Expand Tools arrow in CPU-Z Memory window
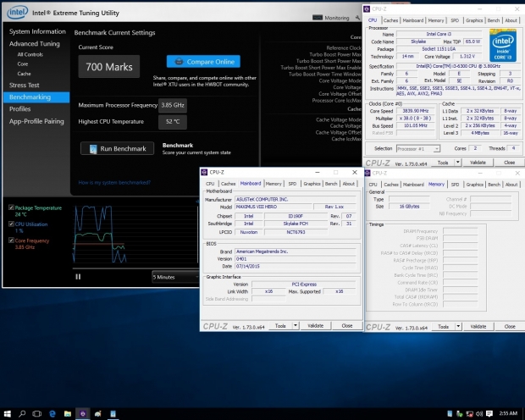 [458, 327]
